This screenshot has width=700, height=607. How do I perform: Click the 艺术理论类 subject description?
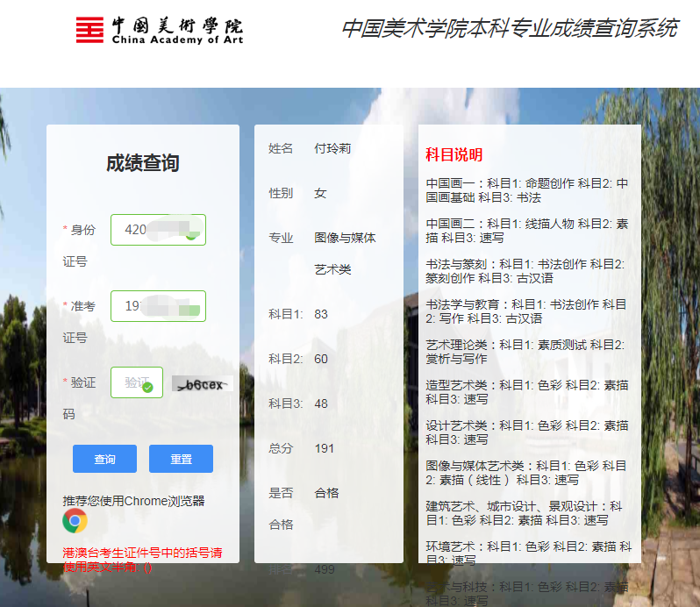point(525,352)
